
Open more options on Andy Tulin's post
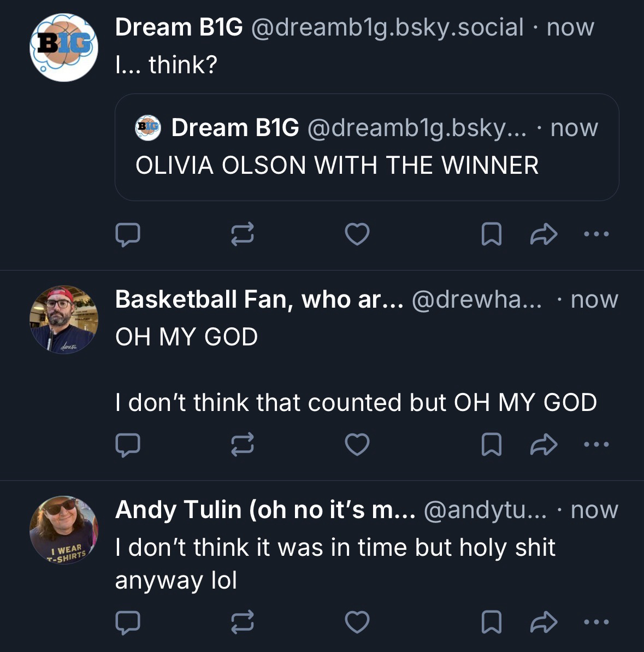(x=595, y=622)
